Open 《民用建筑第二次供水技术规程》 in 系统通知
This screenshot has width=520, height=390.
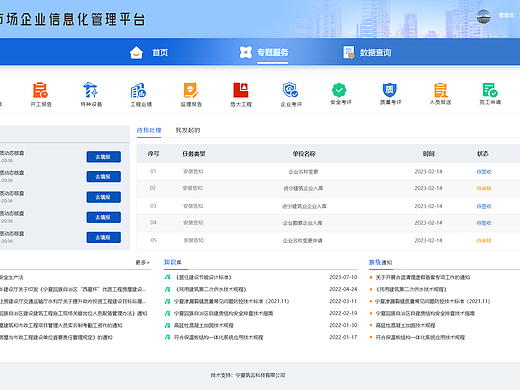point(411,289)
